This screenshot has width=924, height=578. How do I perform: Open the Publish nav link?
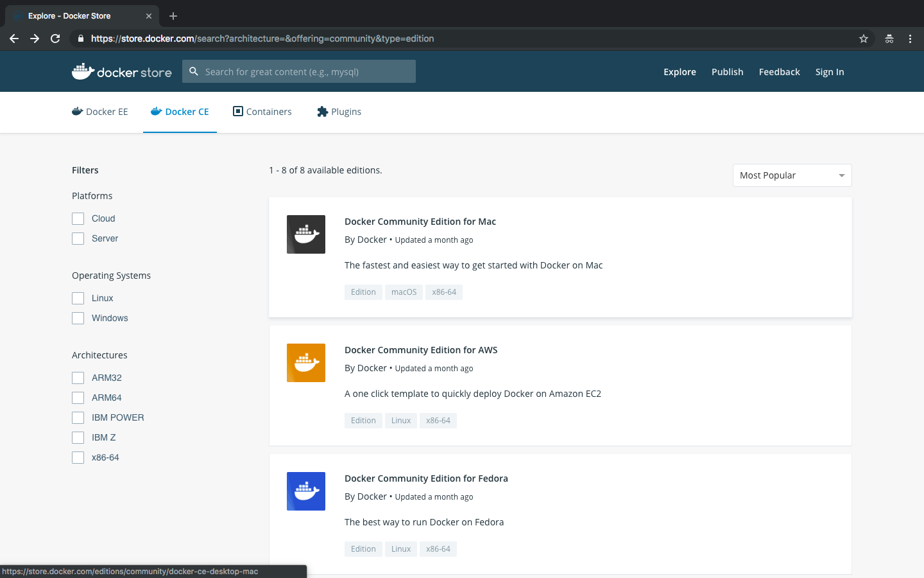(727, 72)
